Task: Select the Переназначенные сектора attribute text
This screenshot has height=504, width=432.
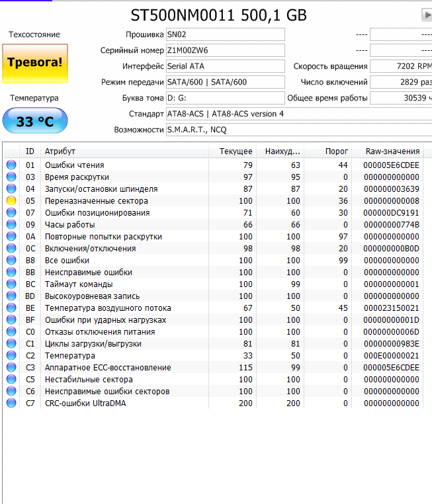Action: (97, 201)
